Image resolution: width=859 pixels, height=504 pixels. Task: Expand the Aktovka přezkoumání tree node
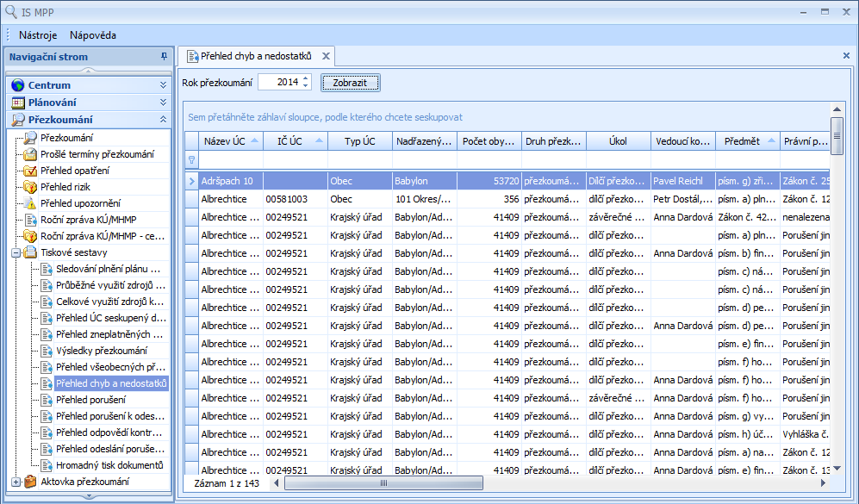pyautogui.click(x=16, y=482)
